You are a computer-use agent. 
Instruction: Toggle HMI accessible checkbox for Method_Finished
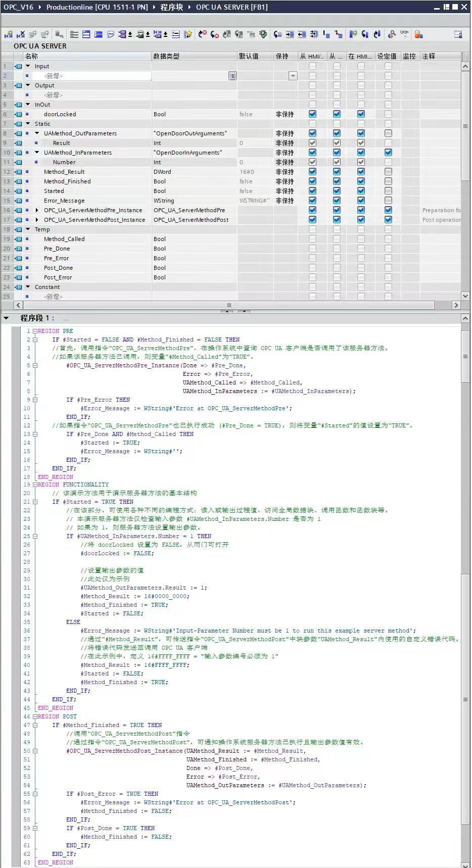click(312, 181)
